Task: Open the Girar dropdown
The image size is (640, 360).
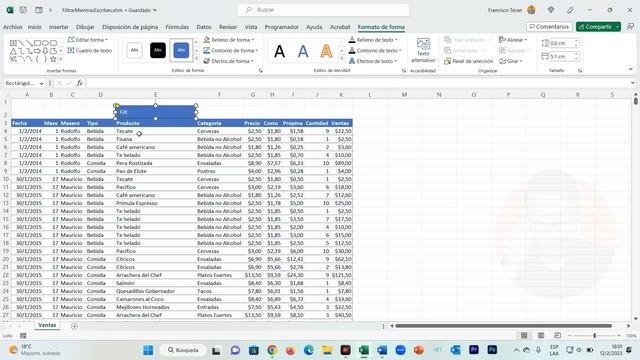Action: pyautogui.click(x=511, y=61)
